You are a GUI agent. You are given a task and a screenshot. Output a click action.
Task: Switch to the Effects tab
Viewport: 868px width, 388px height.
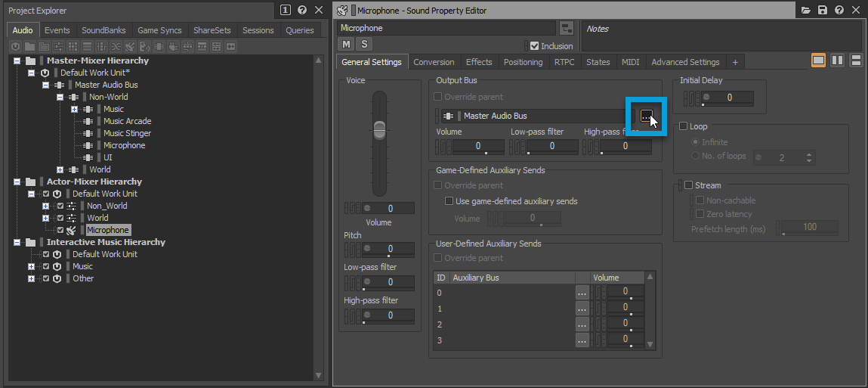coord(479,62)
